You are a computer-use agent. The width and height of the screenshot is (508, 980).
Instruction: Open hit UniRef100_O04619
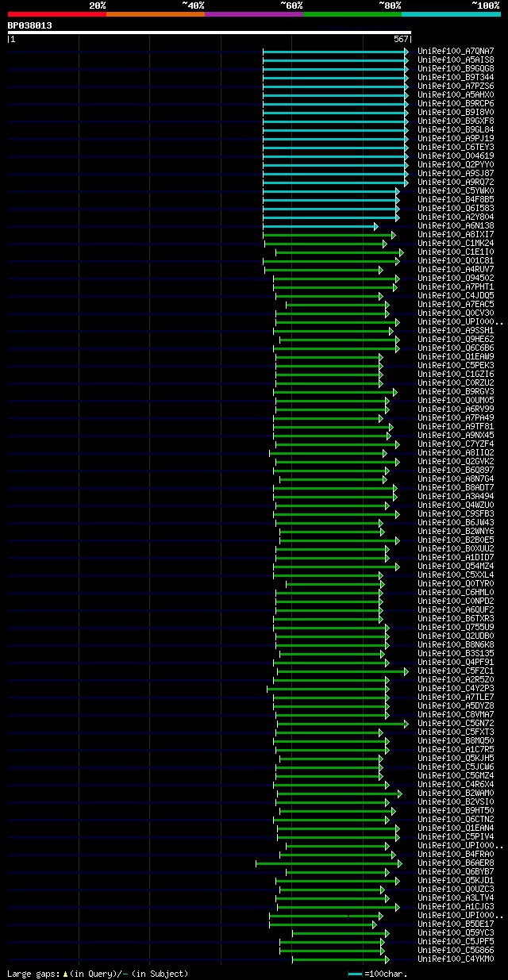pos(456,156)
